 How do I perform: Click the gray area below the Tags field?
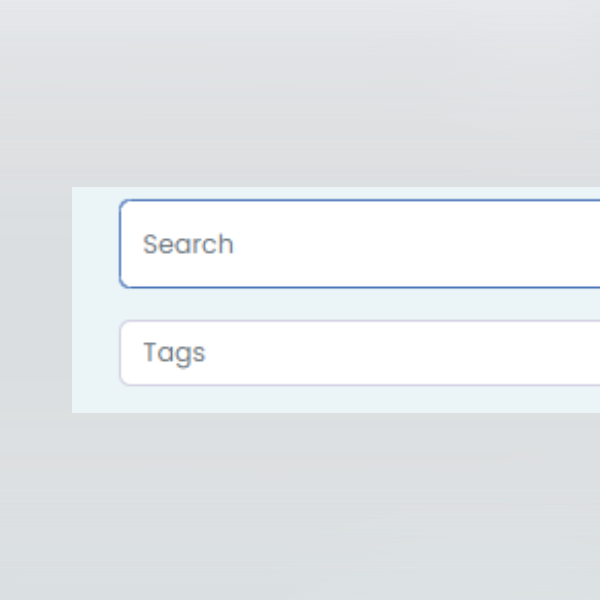(300, 507)
